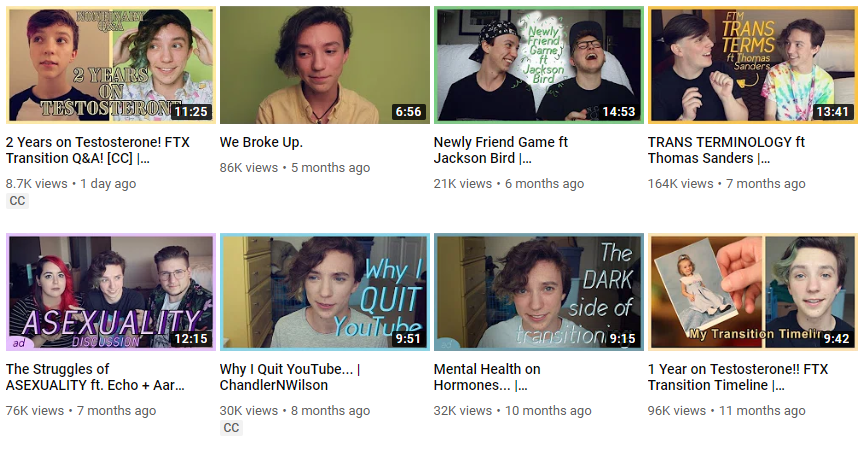Image resolution: width=868 pixels, height=450 pixels.
Task: Open the Trans Terms thumbnail with Thomas Sanders
Action: [x=753, y=65]
